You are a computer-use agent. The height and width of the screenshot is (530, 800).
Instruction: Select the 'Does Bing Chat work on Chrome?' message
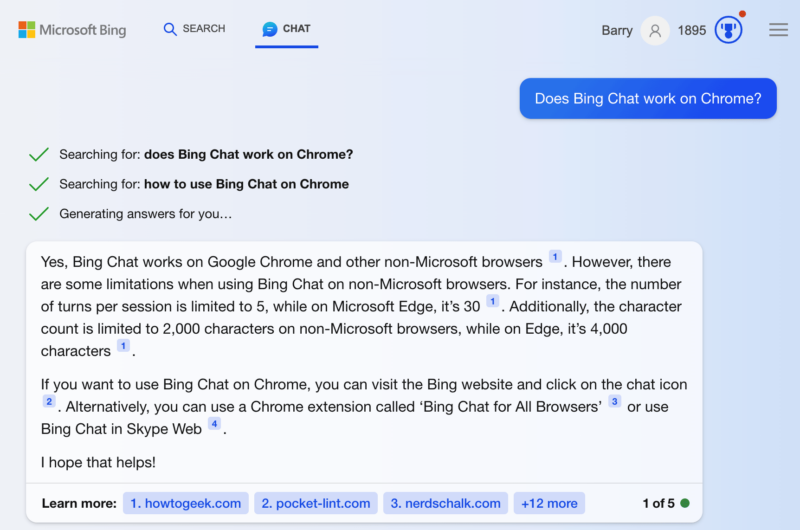pyautogui.click(x=648, y=98)
